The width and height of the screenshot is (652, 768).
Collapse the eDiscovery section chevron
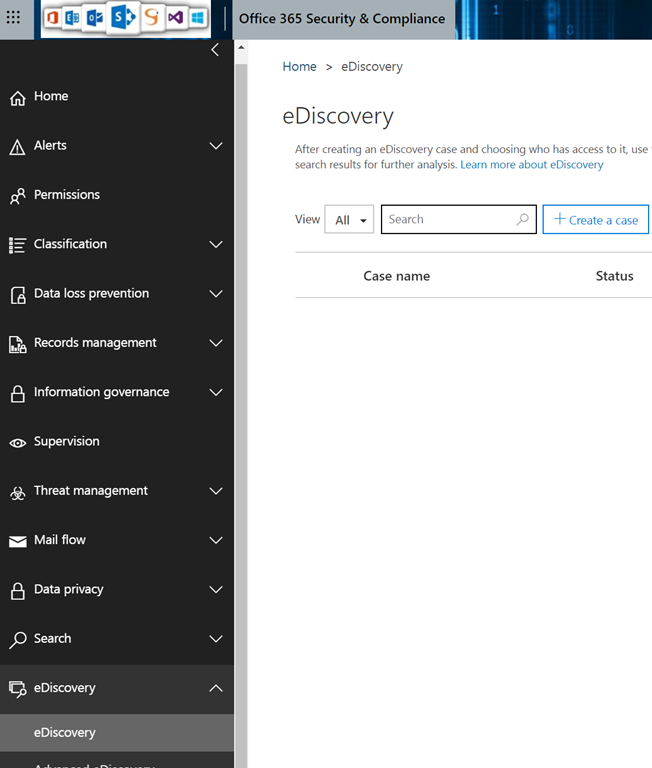click(x=215, y=688)
